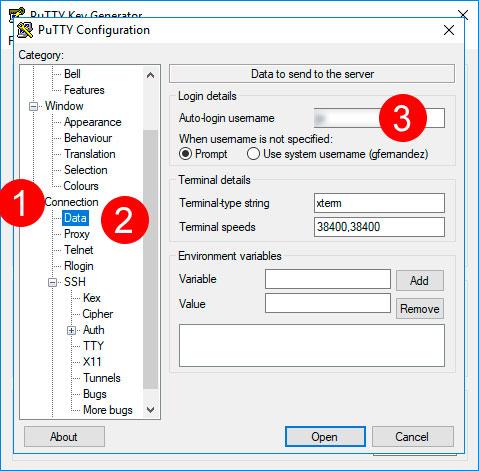Image resolution: width=479 pixels, height=471 pixels.
Task: Close the PuTTY Key Generator window behind
Action: click(x=463, y=14)
